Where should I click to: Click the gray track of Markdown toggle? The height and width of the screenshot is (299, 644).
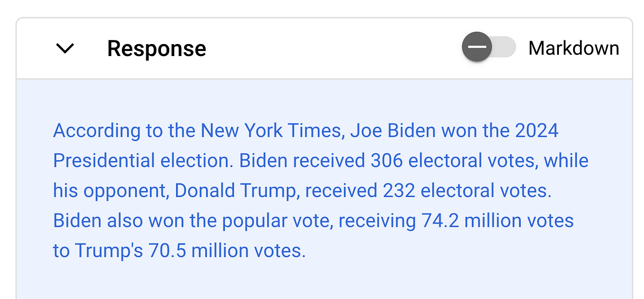(504, 47)
